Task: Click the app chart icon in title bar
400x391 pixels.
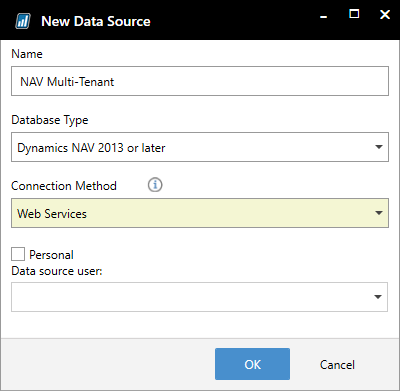Action: pyautogui.click(x=23, y=21)
